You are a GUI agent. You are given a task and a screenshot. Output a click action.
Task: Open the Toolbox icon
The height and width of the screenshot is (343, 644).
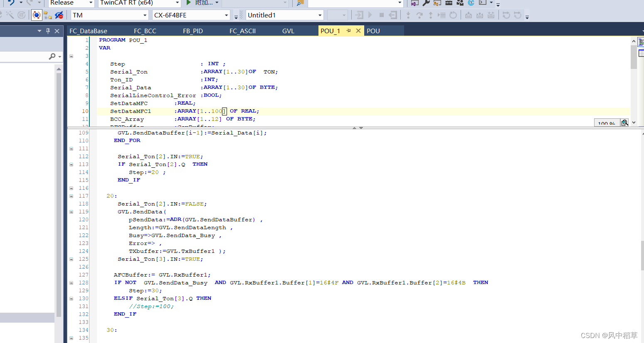tap(449, 3)
